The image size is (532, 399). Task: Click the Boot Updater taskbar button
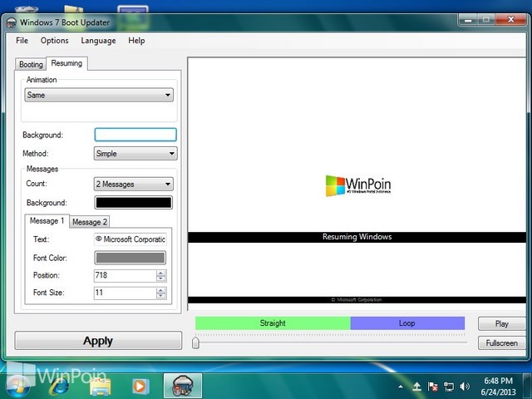pyautogui.click(x=183, y=386)
